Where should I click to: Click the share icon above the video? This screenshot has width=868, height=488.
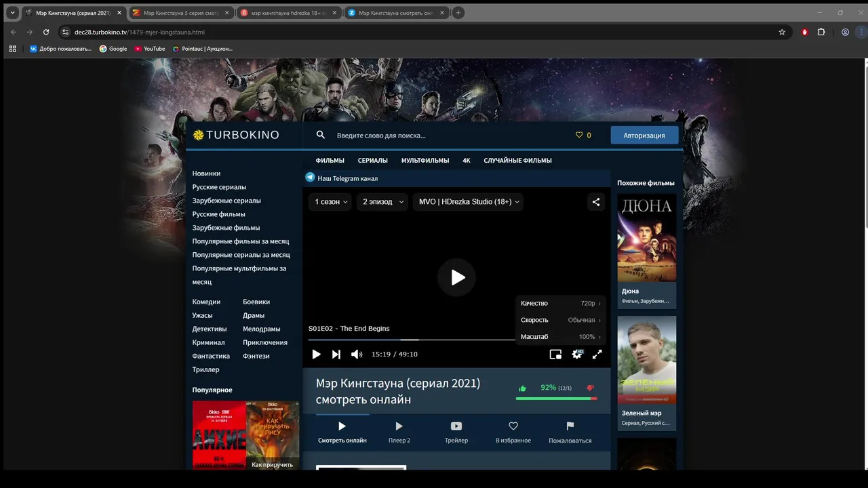[596, 202]
